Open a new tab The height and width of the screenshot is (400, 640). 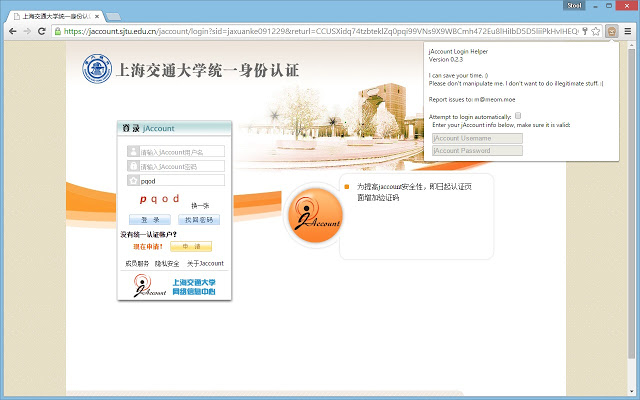[113, 17]
